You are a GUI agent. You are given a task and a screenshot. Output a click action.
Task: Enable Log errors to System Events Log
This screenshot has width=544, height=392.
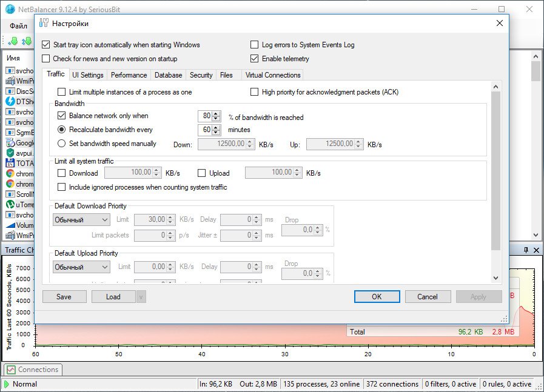click(254, 45)
